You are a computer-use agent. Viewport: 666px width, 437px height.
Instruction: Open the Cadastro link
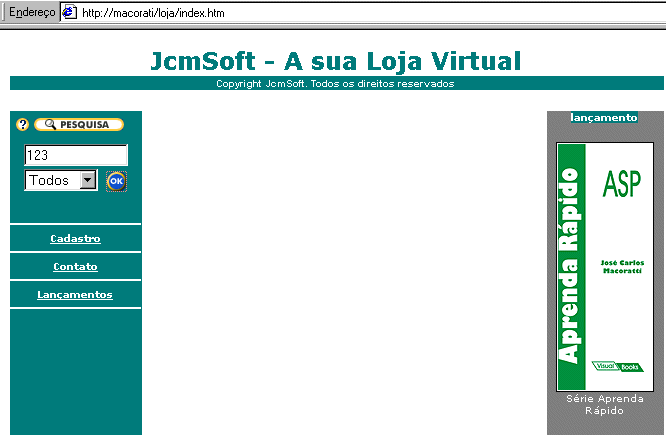[75, 239]
